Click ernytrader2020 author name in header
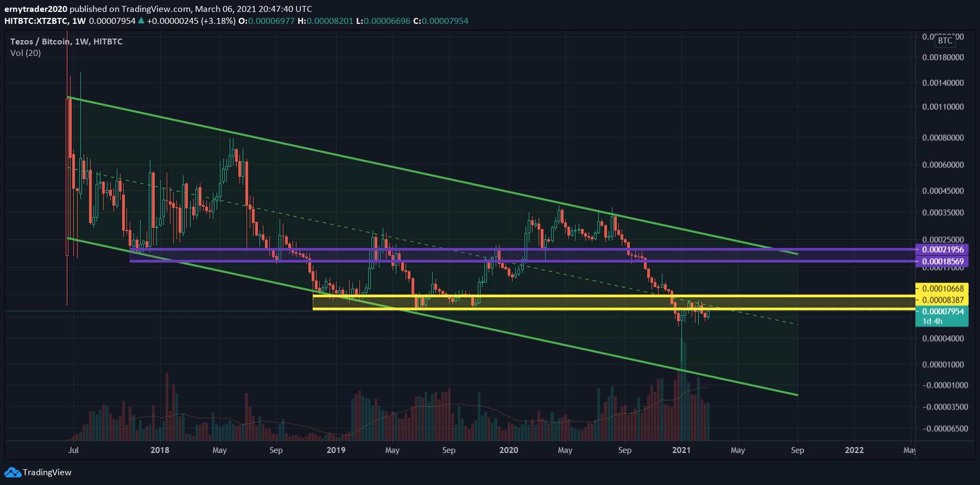This screenshot has width=980, height=485. click(x=36, y=9)
